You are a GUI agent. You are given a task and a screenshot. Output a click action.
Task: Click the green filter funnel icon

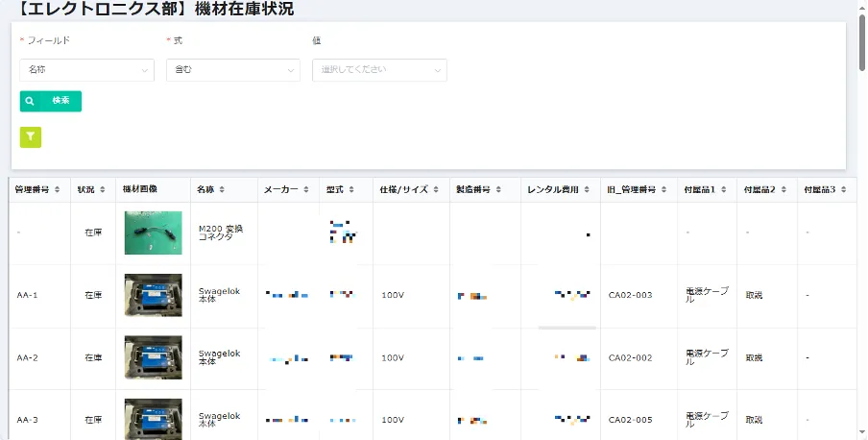point(31,137)
